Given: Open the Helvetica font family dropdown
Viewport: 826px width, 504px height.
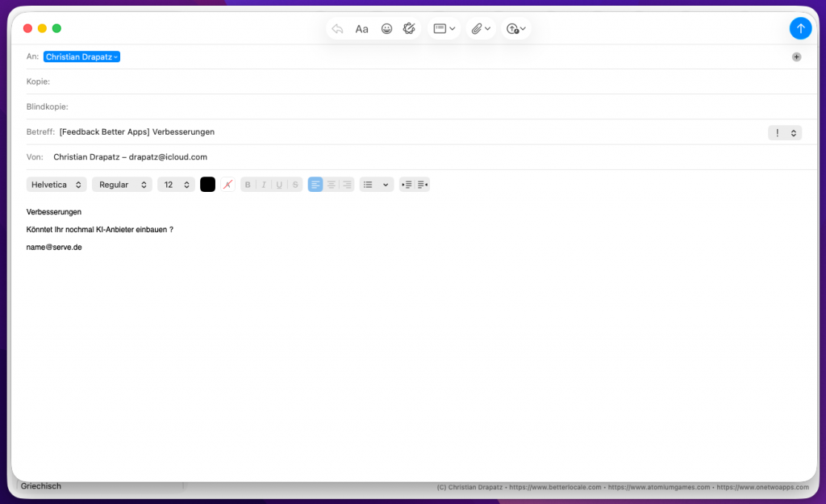Looking at the screenshot, I should [56, 185].
